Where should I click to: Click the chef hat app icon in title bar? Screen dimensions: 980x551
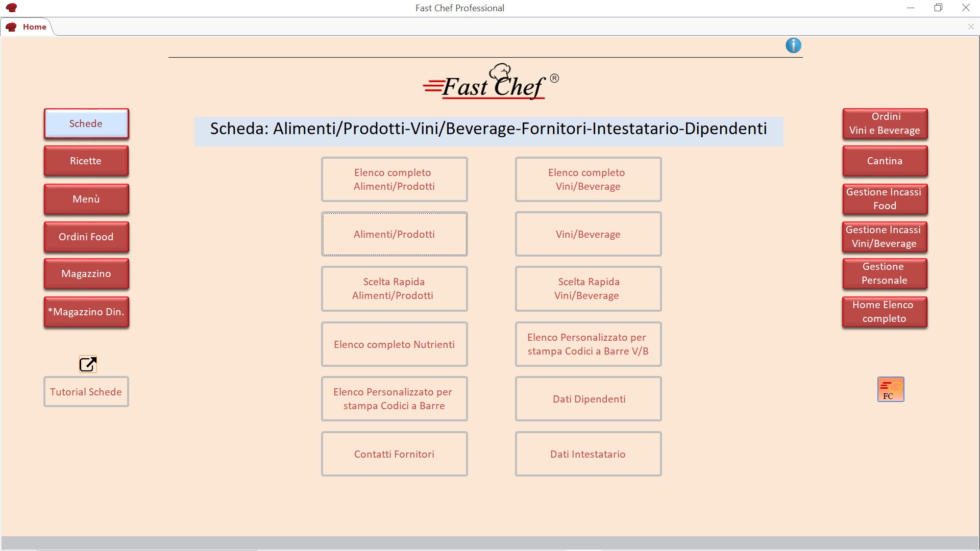[x=11, y=8]
